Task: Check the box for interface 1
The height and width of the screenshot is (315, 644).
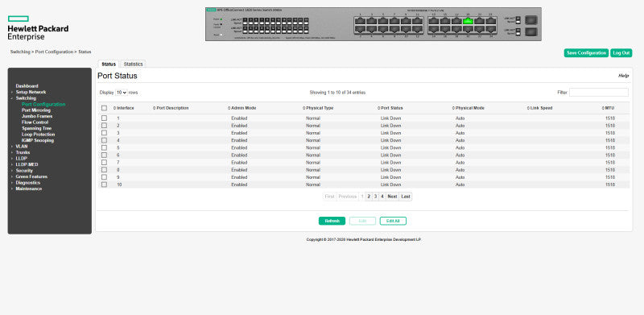Action: pos(105,118)
